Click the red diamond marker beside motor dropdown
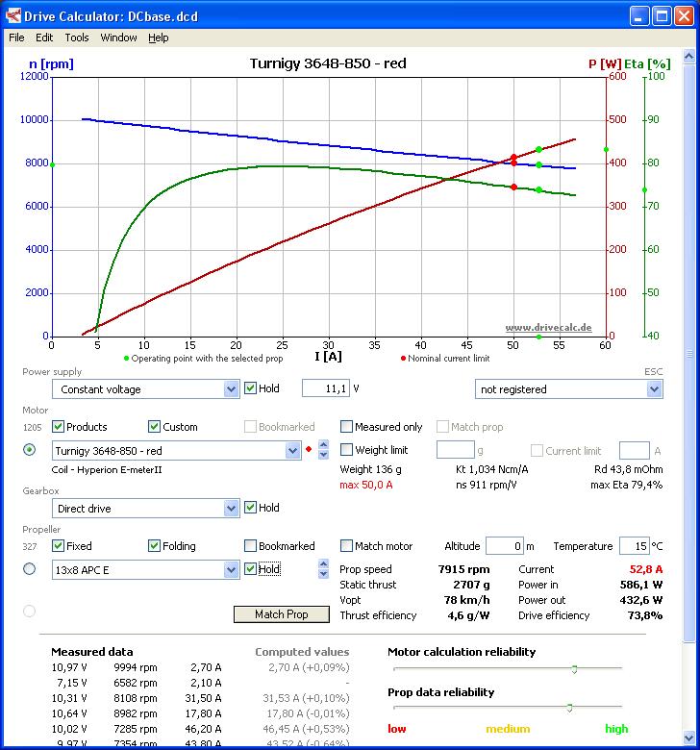700x750 pixels. point(309,449)
